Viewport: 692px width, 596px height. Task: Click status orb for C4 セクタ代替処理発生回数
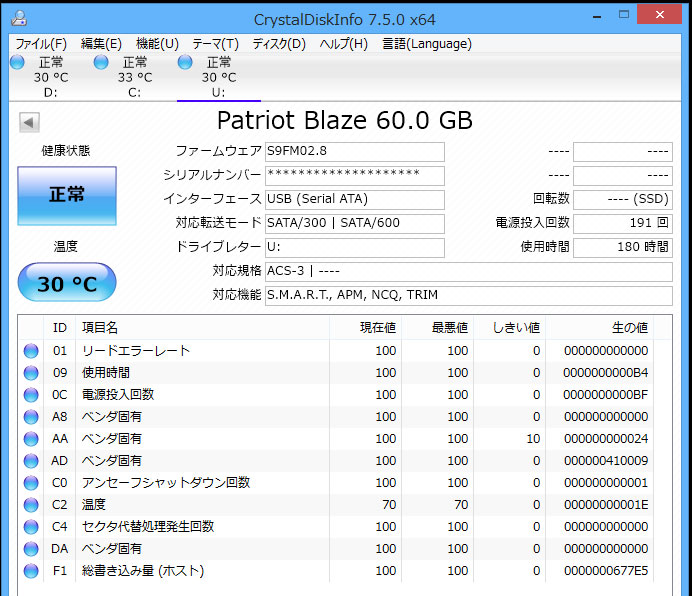pyautogui.click(x=31, y=527)
